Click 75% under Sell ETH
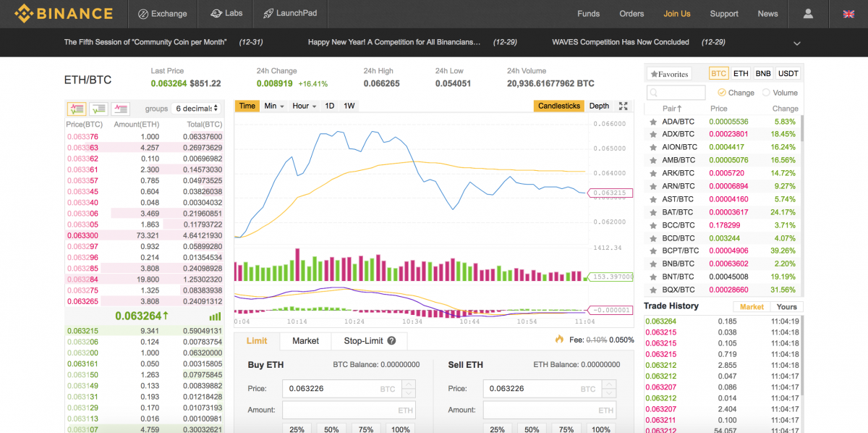This screenshot has width=868, height=433. [x=566, y=429]
